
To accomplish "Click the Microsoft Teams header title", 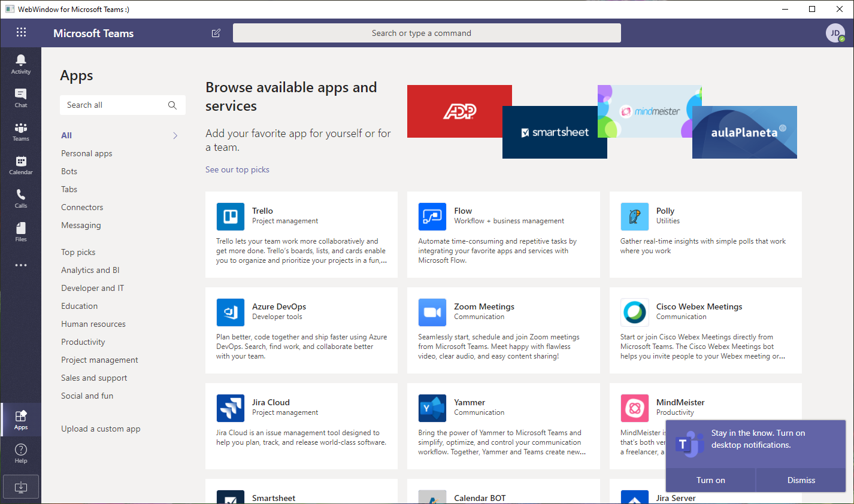I will click(x=93, y=34).
